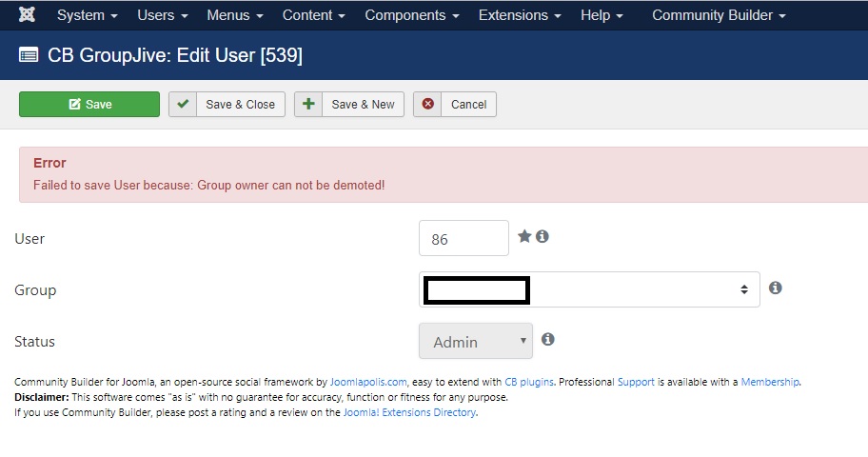
Task: Click the green checkmark icon for Save & Close
Action: click(183, 104)
